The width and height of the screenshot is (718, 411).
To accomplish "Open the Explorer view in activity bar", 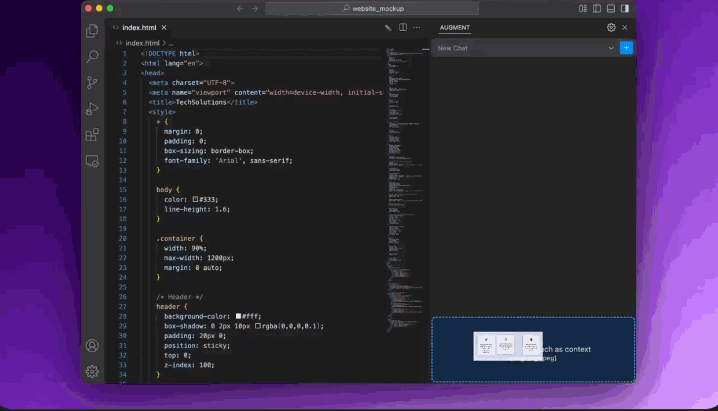I will tap(92, 31).
